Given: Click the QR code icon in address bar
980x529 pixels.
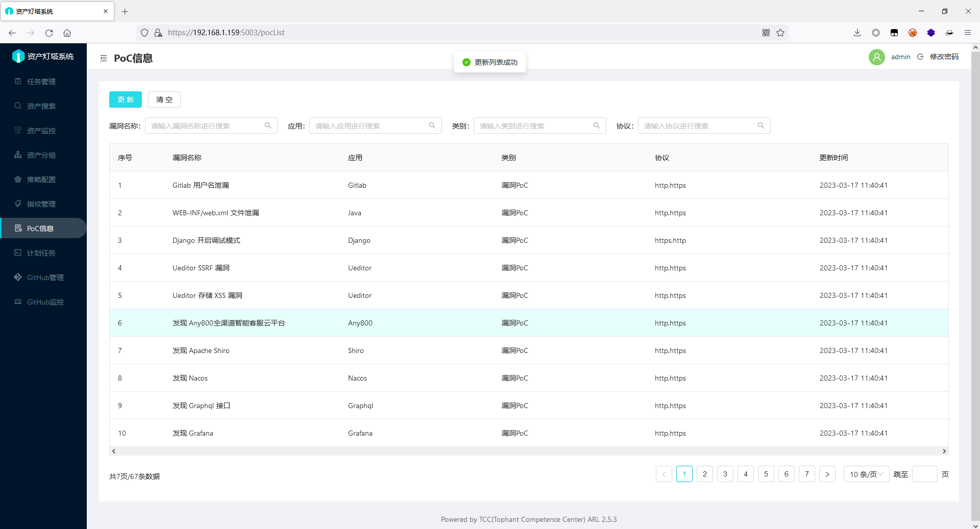Looking at the screenshot, I should [766, 33].
